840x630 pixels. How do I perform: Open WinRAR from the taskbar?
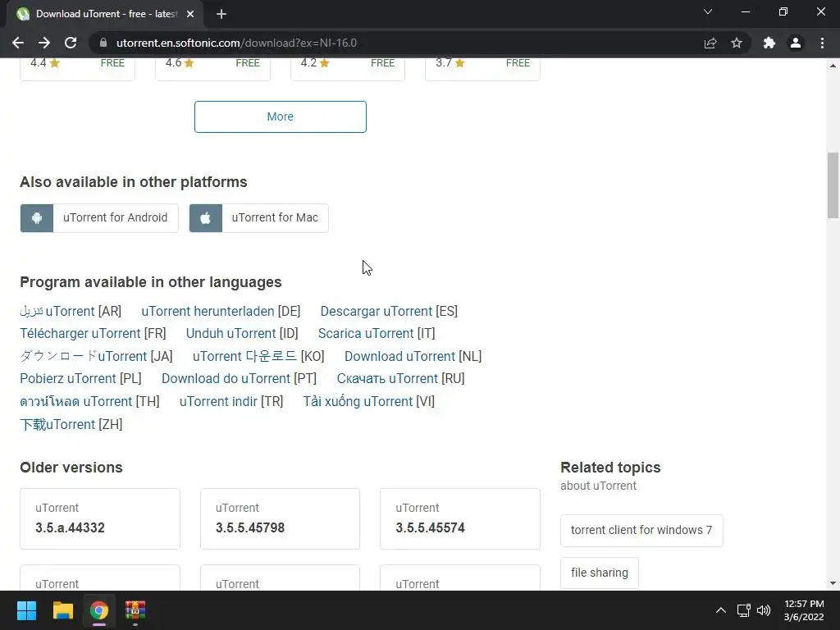coord(135,610)
